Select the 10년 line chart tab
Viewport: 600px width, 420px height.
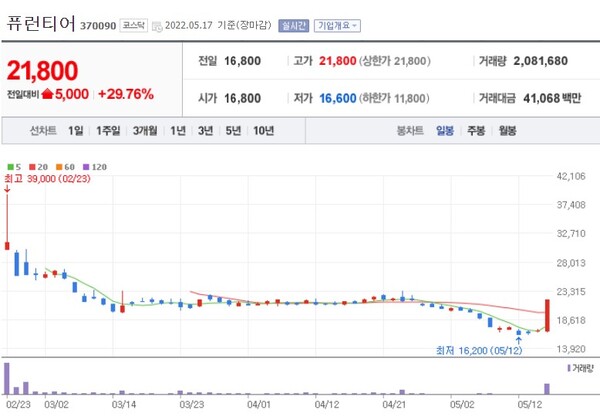pyautogui.click(x=264, y=131)
